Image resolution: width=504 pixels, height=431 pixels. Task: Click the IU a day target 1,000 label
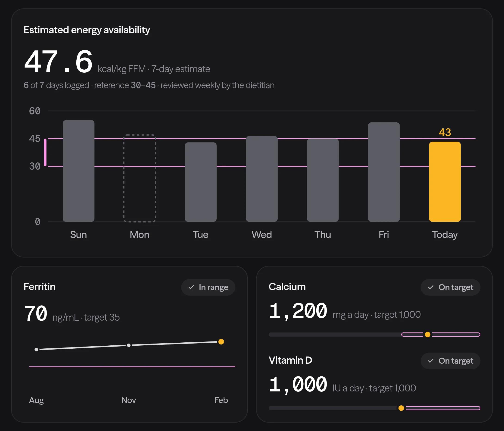pyautogui.click(x=374, y=388)
